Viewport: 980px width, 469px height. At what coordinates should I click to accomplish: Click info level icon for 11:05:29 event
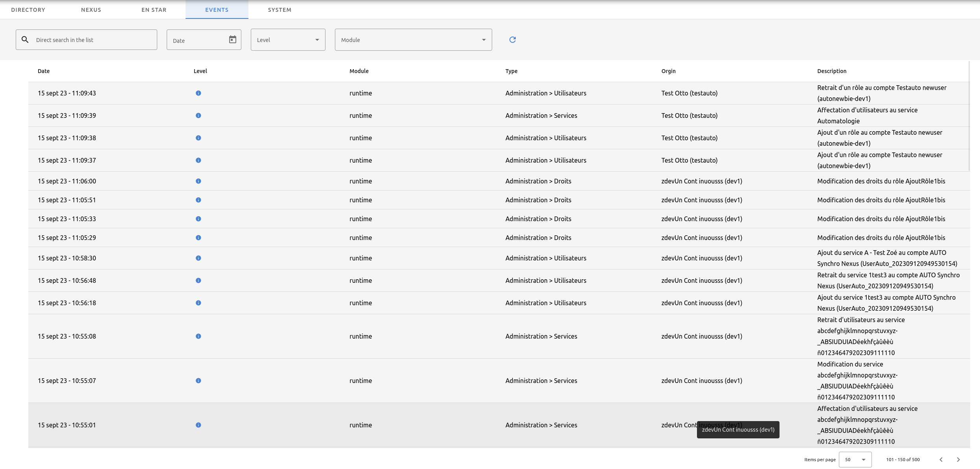coord(199,238)
